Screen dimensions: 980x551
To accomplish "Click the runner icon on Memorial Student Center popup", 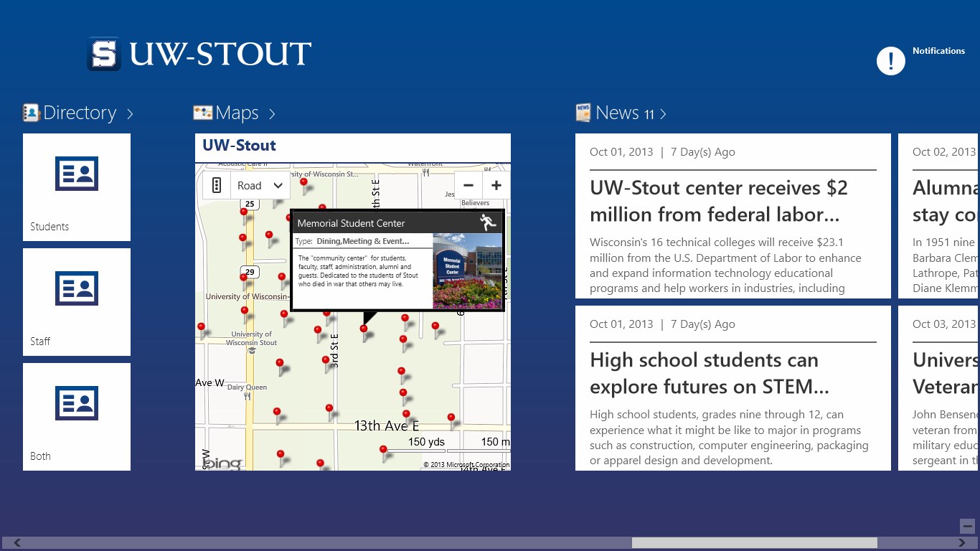I will 487,223.
